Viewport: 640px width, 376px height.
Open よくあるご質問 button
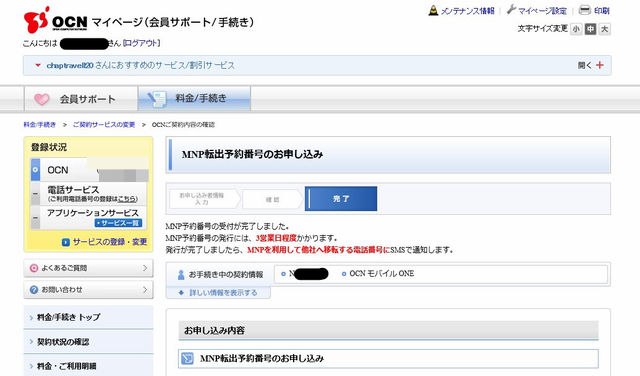pos(89,268)
